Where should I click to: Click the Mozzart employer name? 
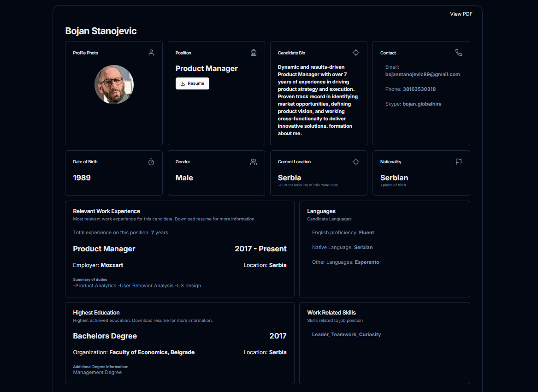tap(112, 265)
